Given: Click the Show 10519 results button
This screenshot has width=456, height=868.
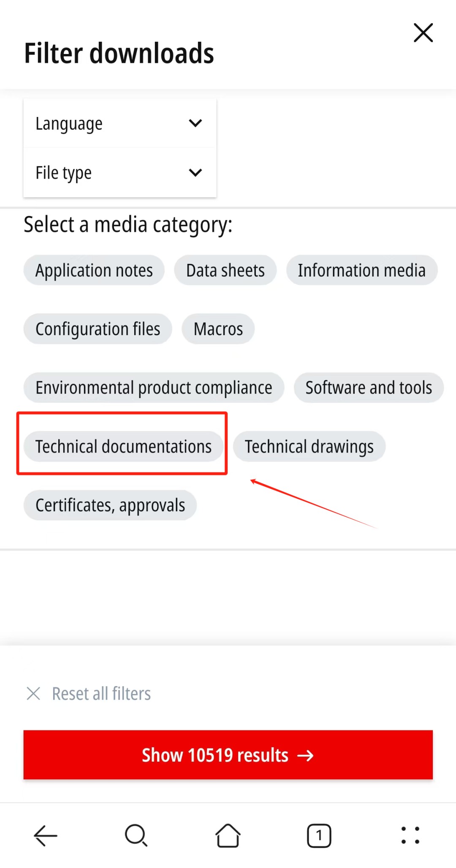Looking at the screenshot, I should (x=228, y=755).
